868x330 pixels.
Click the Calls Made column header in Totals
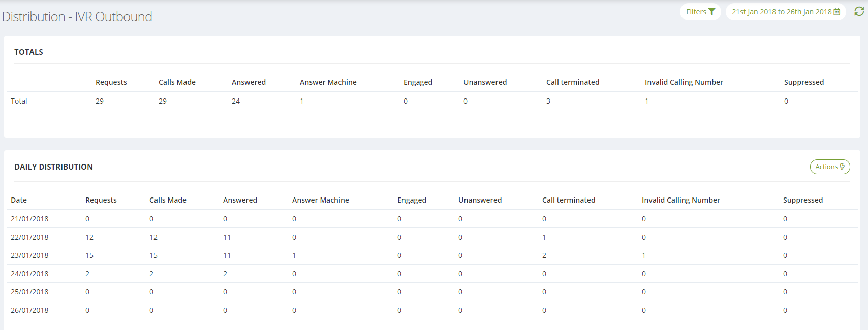point(177,82)
